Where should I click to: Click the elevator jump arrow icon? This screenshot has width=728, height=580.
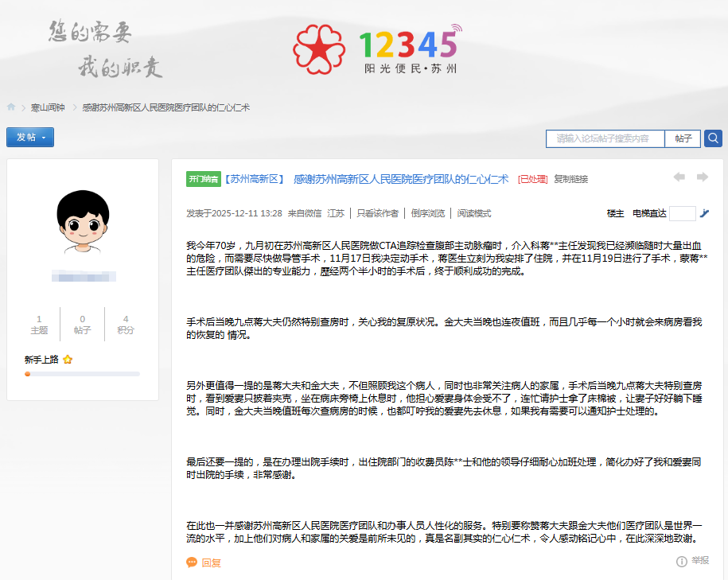click(x=703, y=213)
